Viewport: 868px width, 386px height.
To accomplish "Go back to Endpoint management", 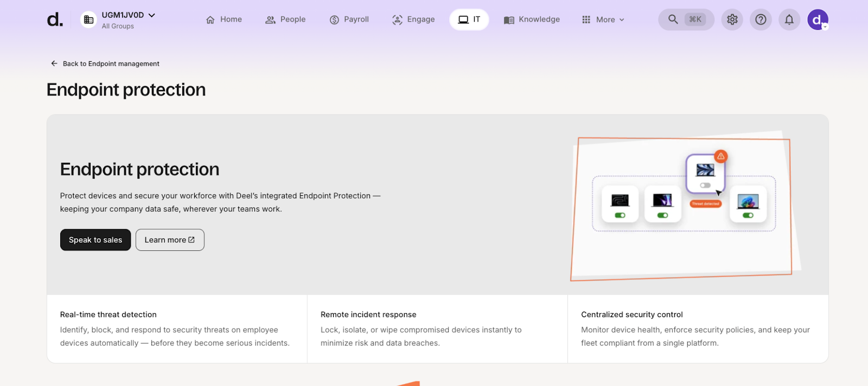I will click(x=105, y=64).
